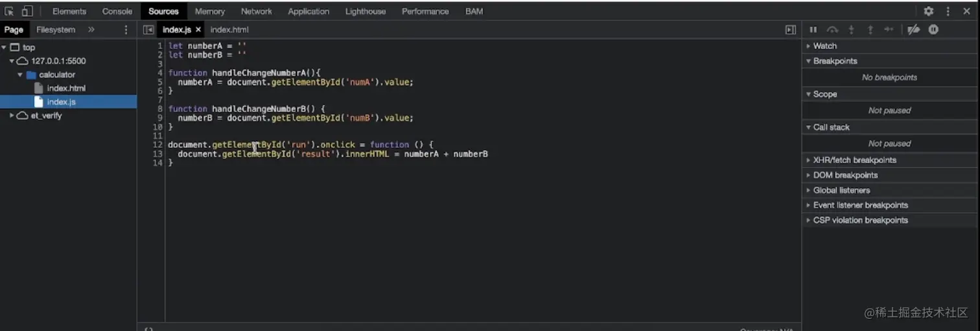Image resolution: width=980 pixels, height=331 pixels.
Task: Select the Sources tab
Action: click(x=163, y=11)
